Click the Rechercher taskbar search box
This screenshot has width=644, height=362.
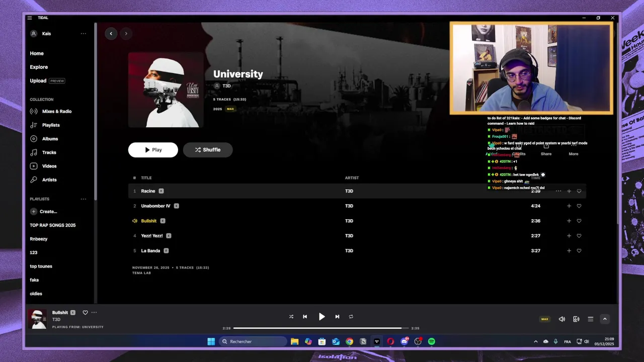pyautogui.click(x=254, y=341)
